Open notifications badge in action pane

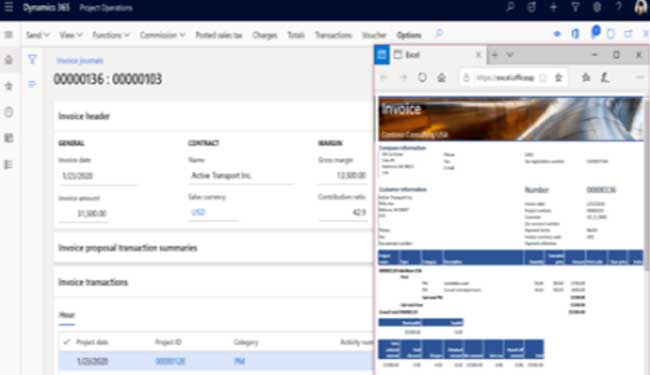596,32
